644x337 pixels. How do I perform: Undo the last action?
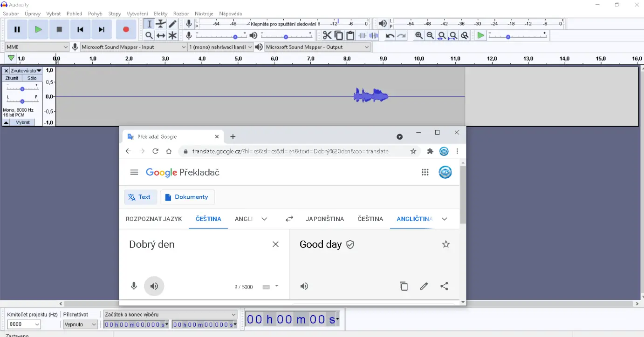(x=390, y=35)
